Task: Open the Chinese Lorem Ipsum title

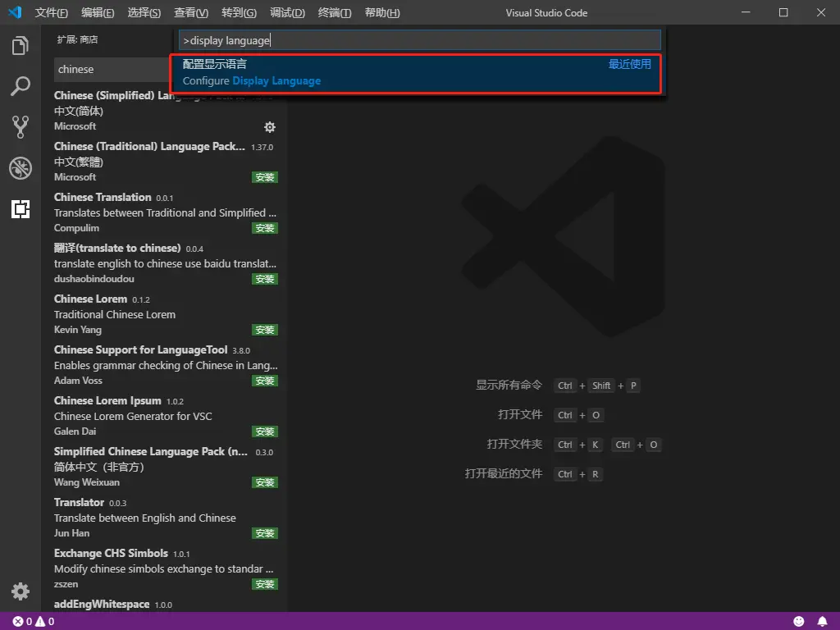Action: 107,400
